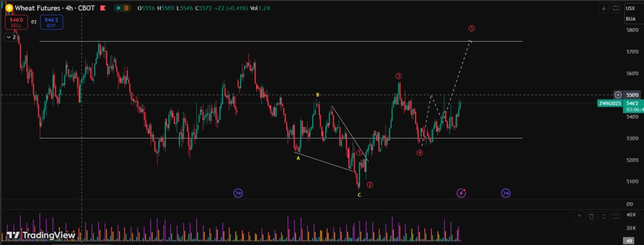The width and height of the screenshot is (644, 245).
Task: Click the 546'0 SELL button
Action: pos(16,22)
